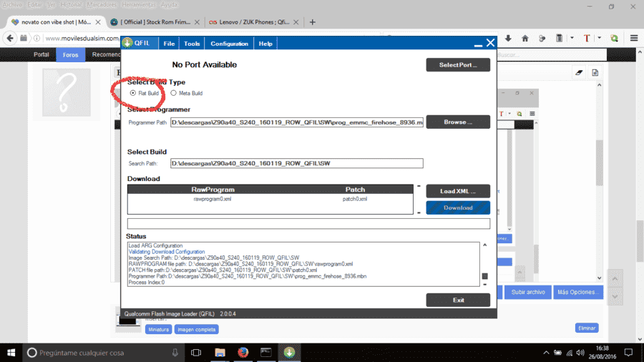644x362 pixels.
Task: Click Browse for programmer path
Action: 458,122
